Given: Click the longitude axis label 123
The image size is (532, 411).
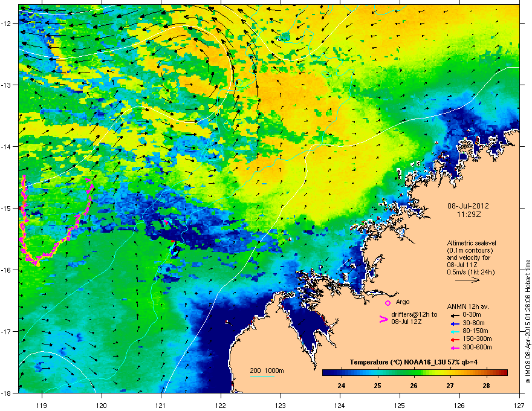Looking at the screenshot, I should [281, 405].
